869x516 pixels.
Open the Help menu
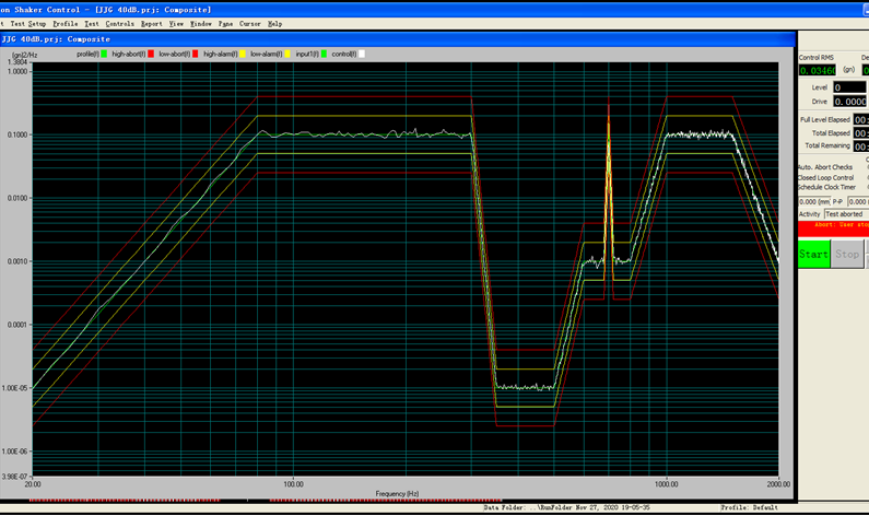pos(275,24)
